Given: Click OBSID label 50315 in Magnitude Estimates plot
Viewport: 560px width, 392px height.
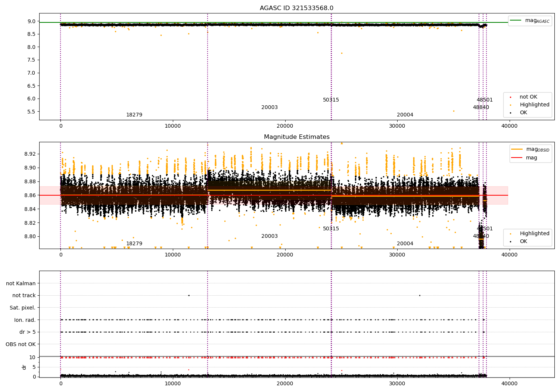Looking at the screenshot, I should click(331, 228).
